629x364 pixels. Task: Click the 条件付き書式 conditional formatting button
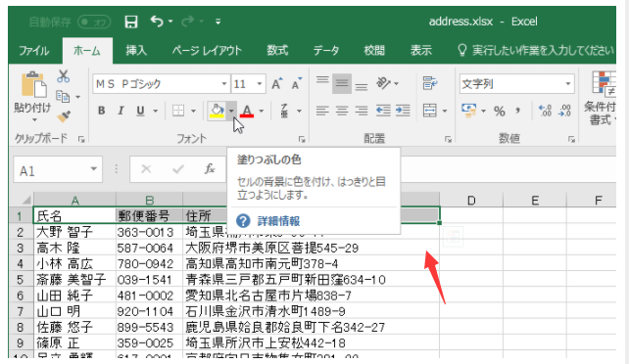click(601, 98)
